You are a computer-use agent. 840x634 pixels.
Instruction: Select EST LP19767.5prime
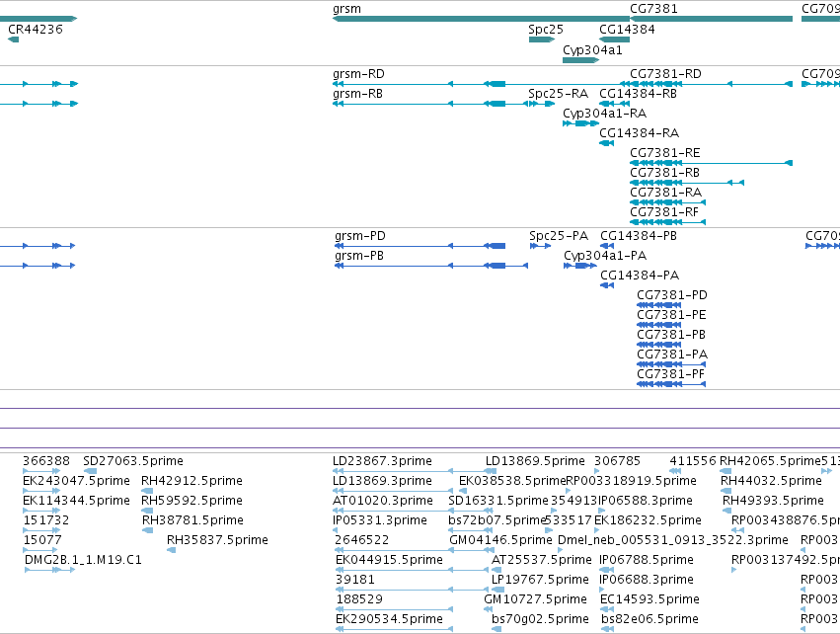point(497,590)
